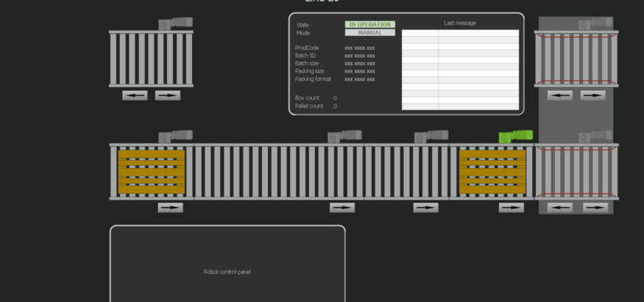Click the grey motor left of the green motor
The height and width of the screenshot is (302, 644).
coord(431,136)
